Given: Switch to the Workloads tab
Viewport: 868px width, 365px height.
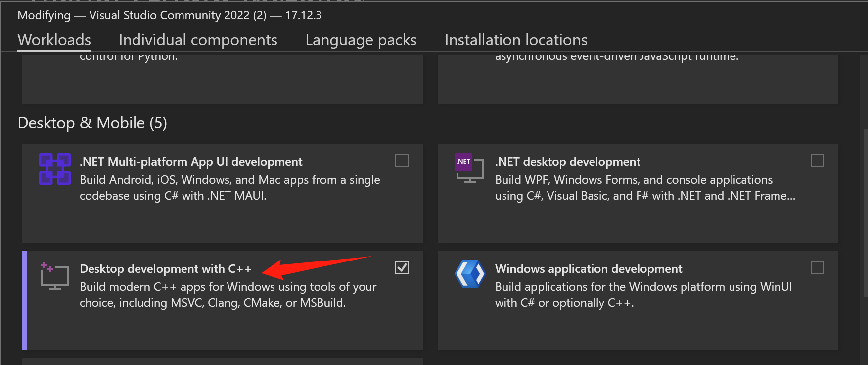Looking at the screenshot, I should pos(54,40).
